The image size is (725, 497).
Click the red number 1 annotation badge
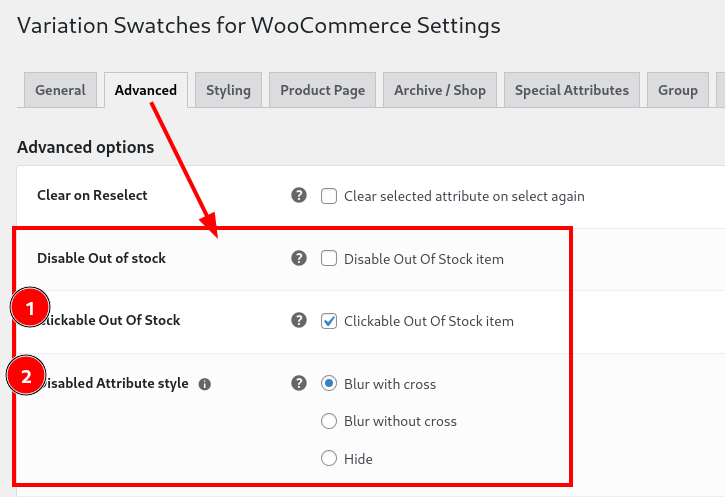[30, 307]
